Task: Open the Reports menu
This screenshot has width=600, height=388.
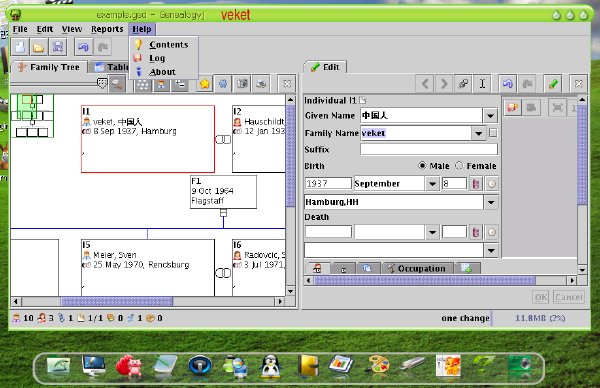Action: [x=107, y=29]
